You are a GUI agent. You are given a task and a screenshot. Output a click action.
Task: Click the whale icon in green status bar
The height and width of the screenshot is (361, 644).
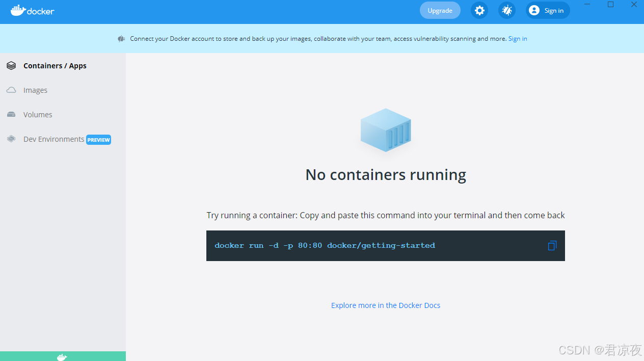[x=62, y=357]
